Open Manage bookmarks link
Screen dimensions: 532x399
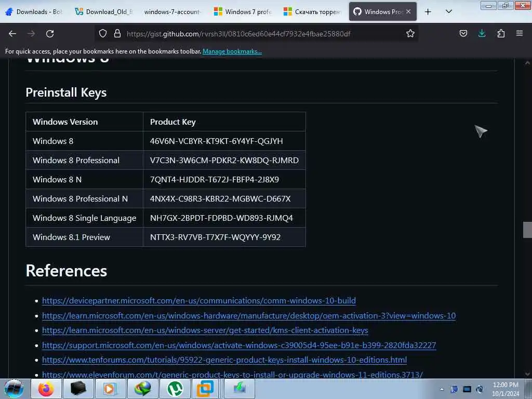click(232, 51)
